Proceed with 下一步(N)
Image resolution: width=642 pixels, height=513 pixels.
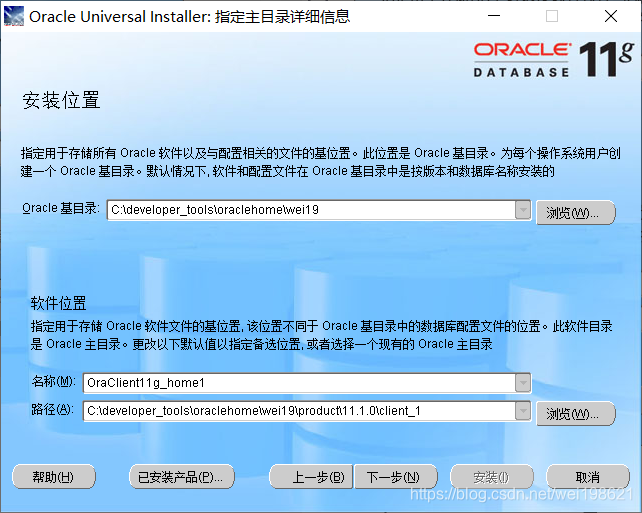coord(396,477)
